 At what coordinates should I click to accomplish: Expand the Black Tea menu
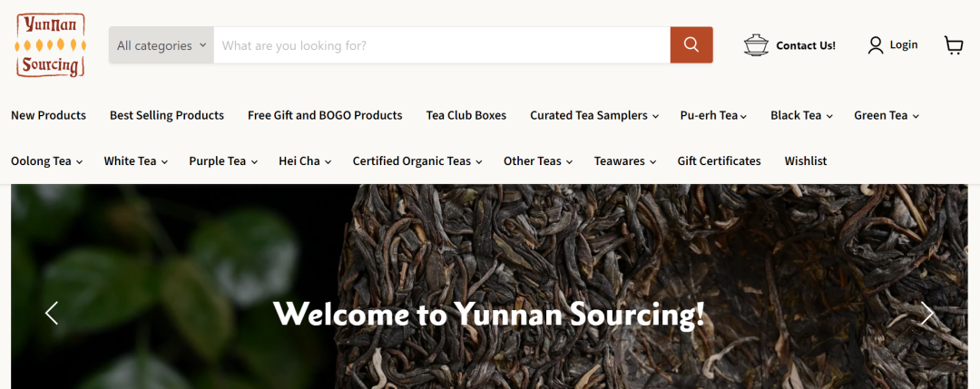[801, 115]
